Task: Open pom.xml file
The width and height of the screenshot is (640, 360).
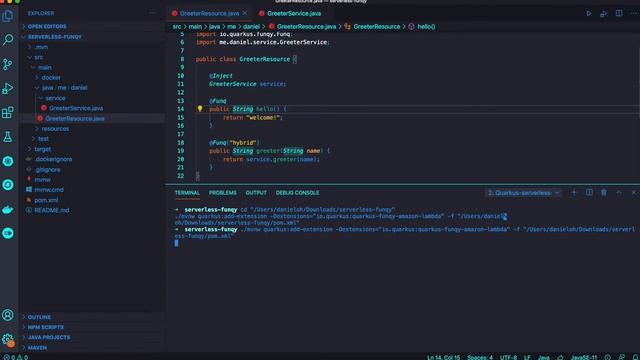Action: point(46,200)
